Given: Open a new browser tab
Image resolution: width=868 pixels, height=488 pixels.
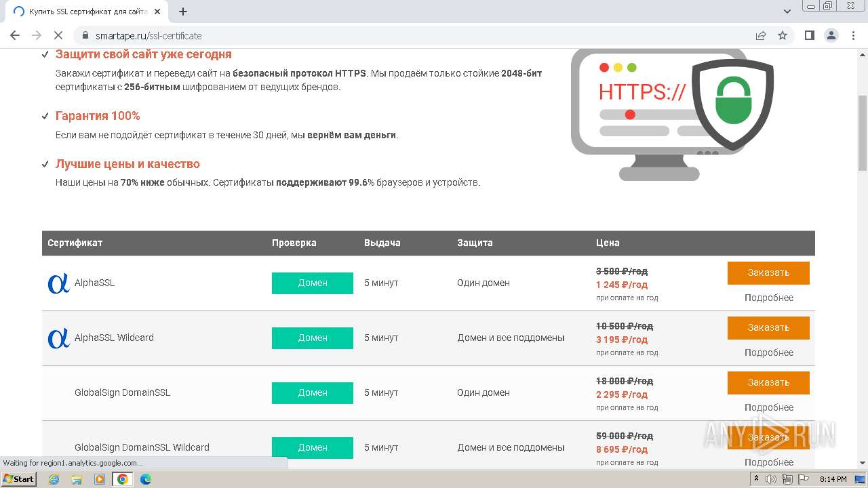Looking at the screenshot, I should [182, 12].
